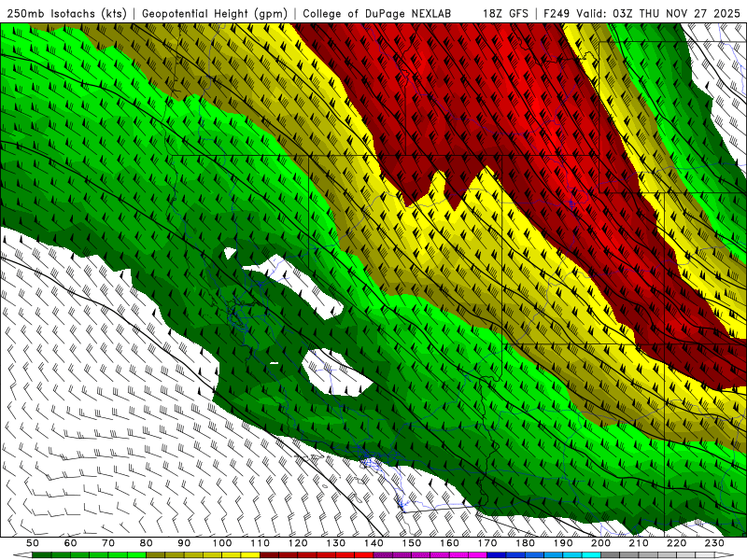Click the 160 label on the color scale

[449, 543]
